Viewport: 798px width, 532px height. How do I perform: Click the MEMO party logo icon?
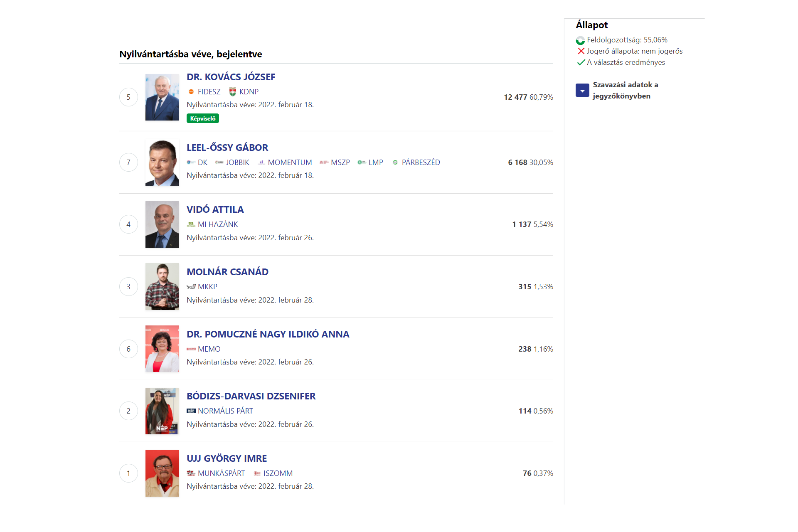191,349
